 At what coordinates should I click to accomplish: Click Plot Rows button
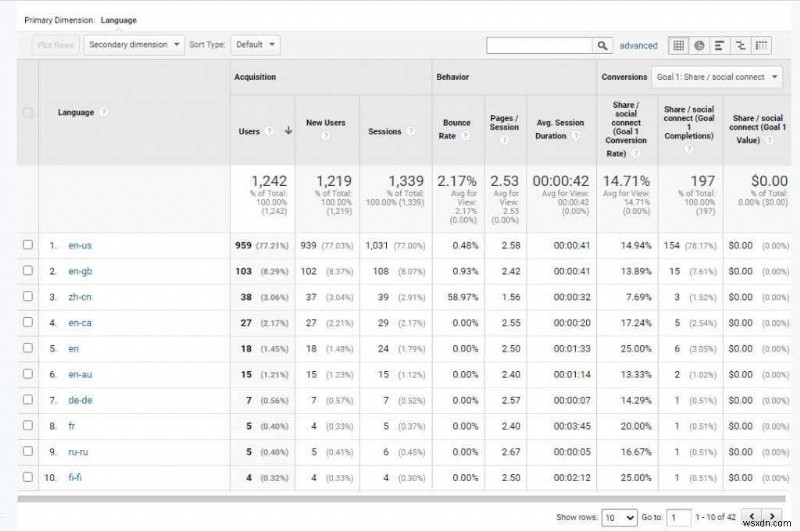(56, 45)
